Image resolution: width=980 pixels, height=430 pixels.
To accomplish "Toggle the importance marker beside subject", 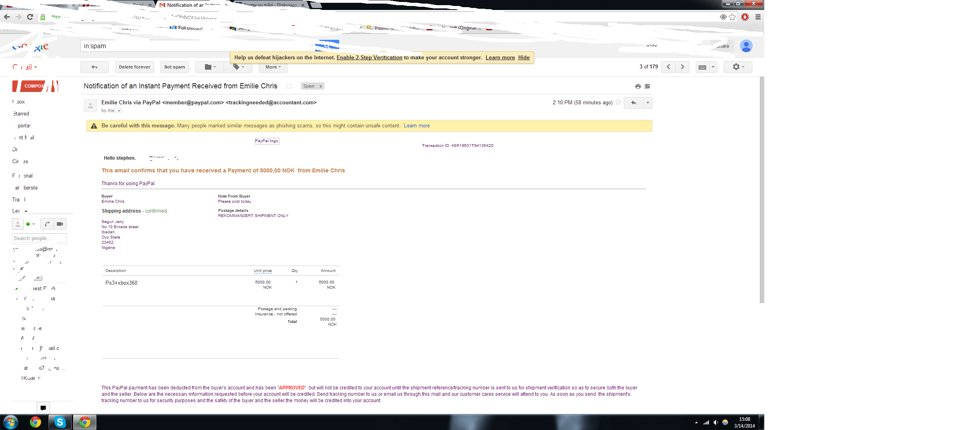I will (x=289, y=86).
